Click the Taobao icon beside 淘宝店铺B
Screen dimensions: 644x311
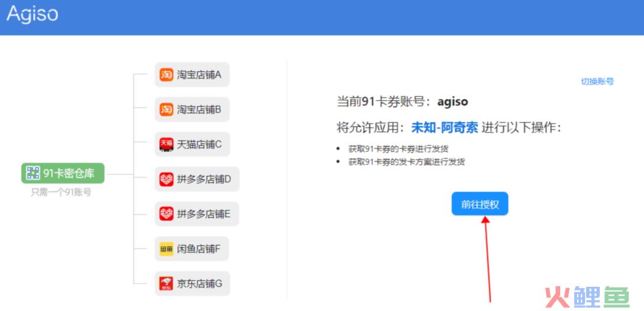point(166,110)
